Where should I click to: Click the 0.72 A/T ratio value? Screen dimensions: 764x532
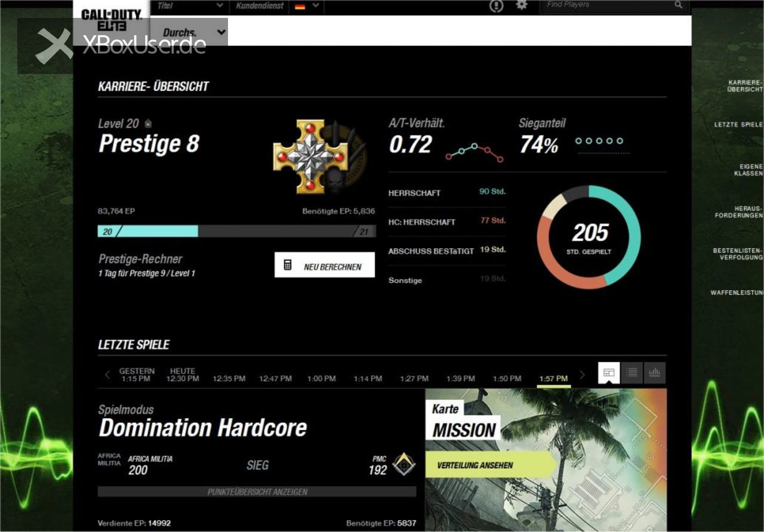coord(410,145)
